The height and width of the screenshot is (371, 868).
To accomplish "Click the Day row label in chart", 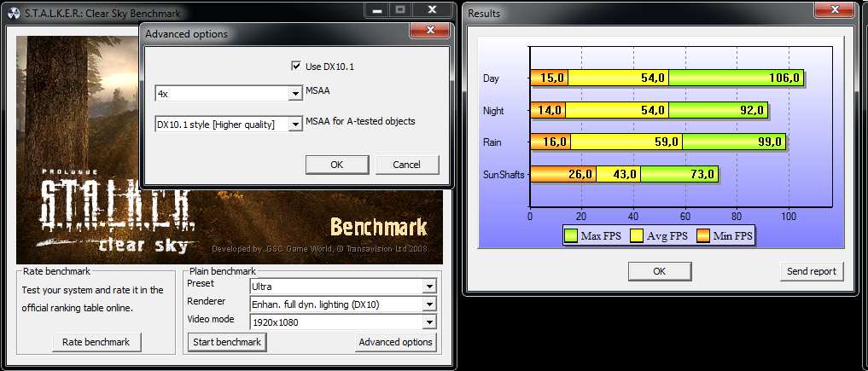I will pyautogui.click(x=491, y=78).
